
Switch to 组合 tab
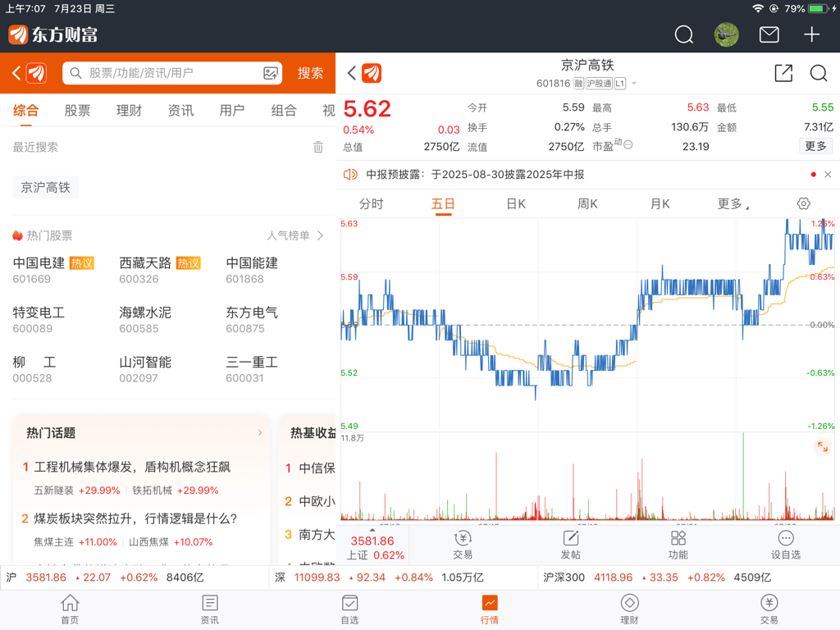click(x=283, y=111)
